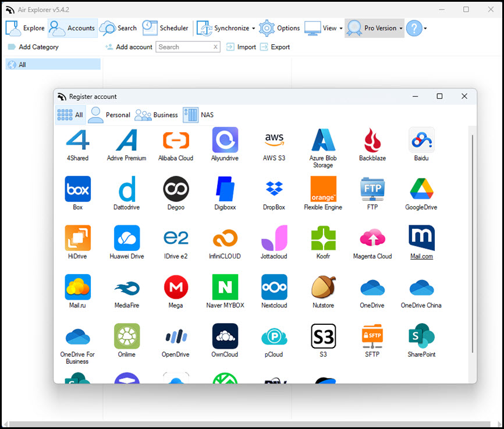Select the All category in sidebar
504x429 pixels.
tap(53, 64)
